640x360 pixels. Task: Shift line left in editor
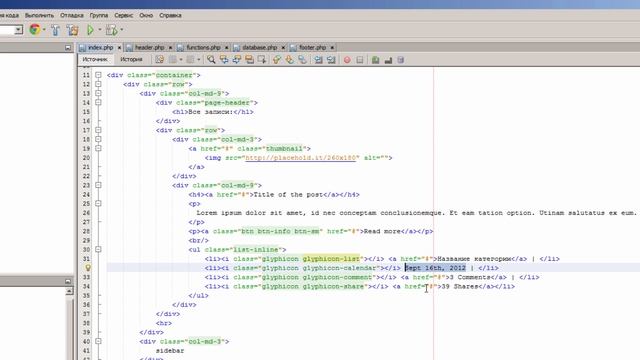[x=318, y=60]
